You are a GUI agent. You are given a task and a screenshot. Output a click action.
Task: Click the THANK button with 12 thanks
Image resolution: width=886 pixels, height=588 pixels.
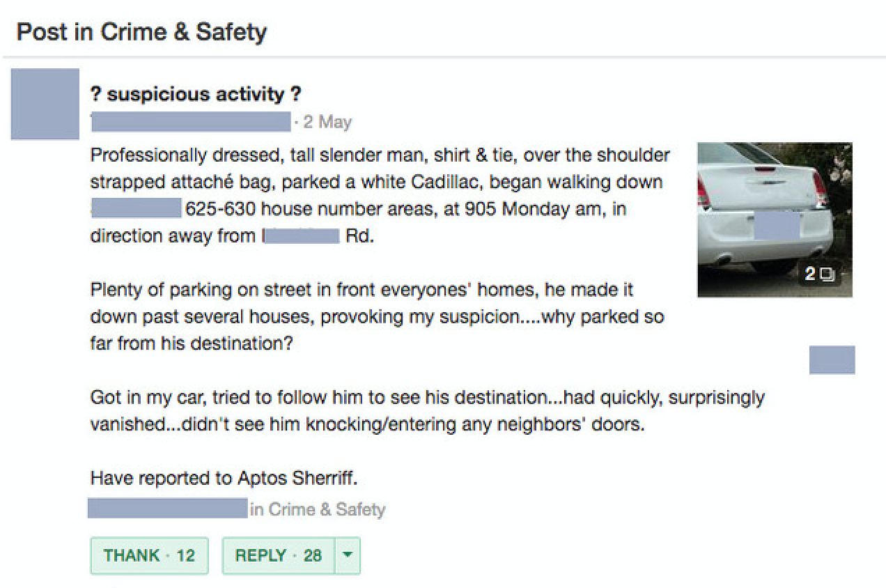tap(149, 555)
